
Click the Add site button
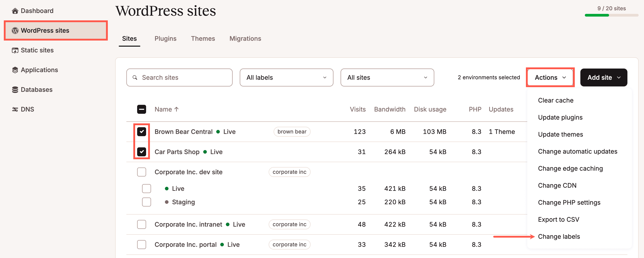[x=603, y=77]
